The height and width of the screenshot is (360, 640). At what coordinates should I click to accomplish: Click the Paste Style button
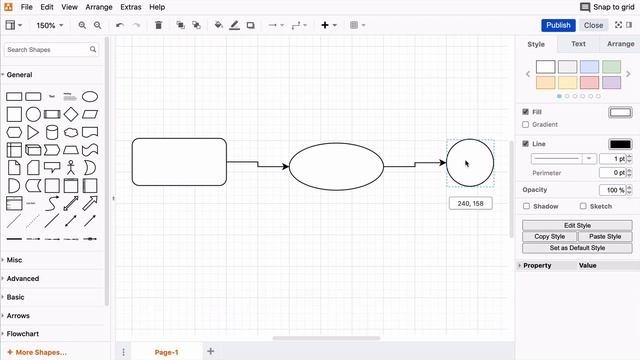605,236
